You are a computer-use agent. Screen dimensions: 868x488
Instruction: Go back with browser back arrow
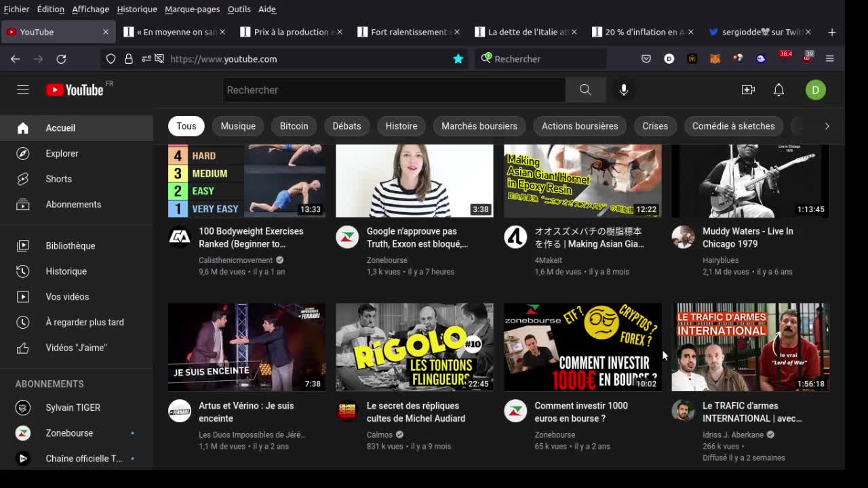pyautogui.click(x=15, y=59)
